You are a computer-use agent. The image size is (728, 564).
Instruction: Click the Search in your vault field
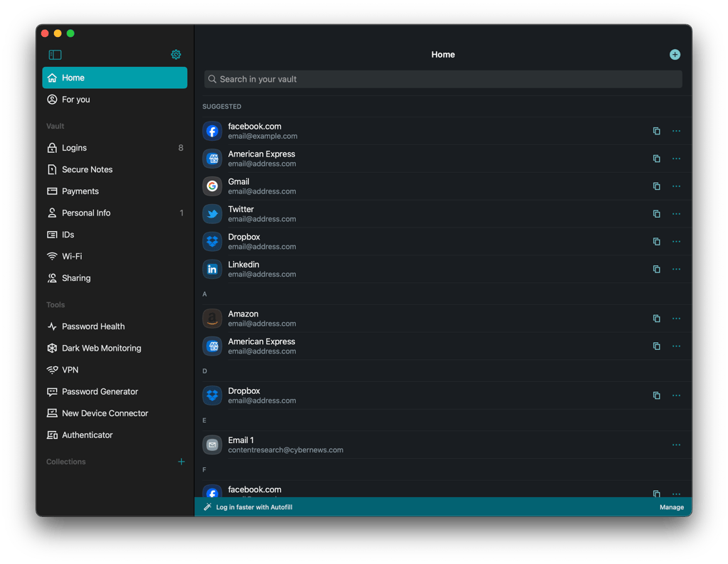pos(443,79)
